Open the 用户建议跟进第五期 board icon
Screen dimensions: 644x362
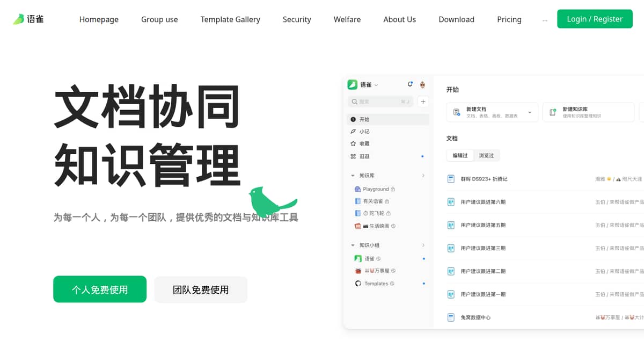(x=451, y=225)
